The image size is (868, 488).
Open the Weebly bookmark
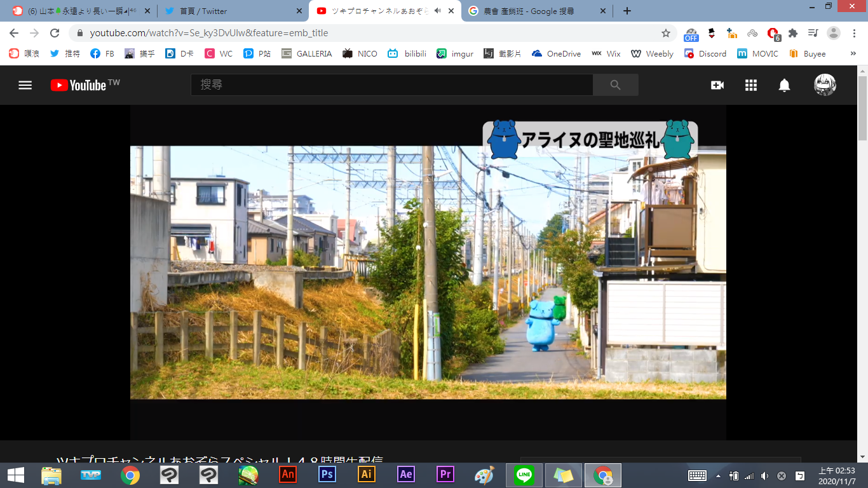(652, 54)
